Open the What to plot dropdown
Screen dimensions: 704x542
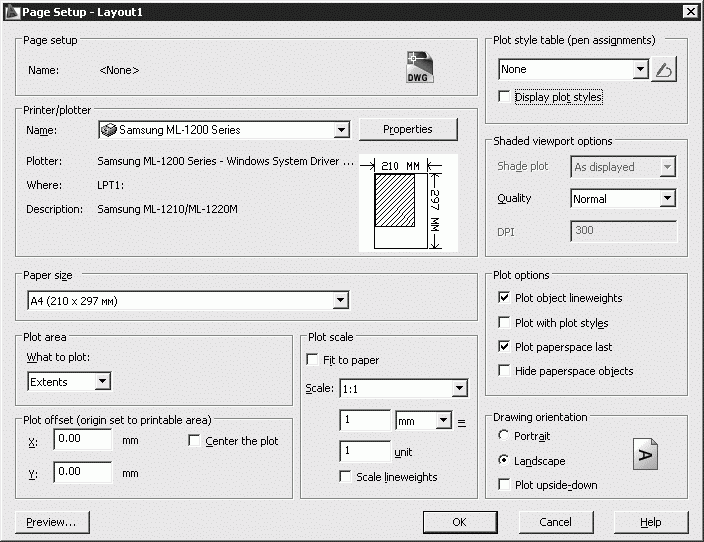point(102,382)
